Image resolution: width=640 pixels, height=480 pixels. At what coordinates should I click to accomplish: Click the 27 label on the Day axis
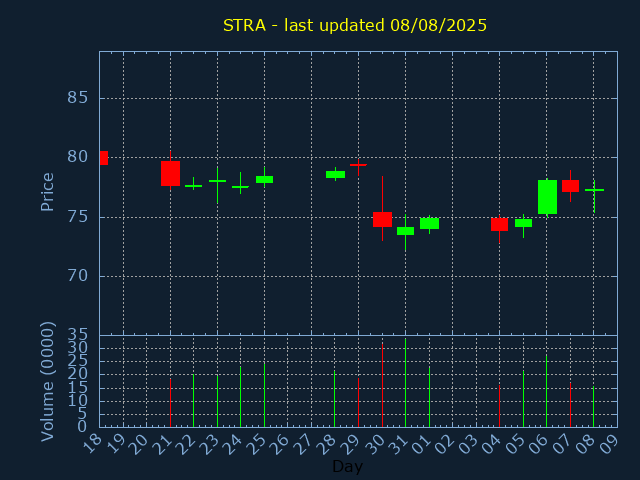pyautogui.click(x=304, y=444)
